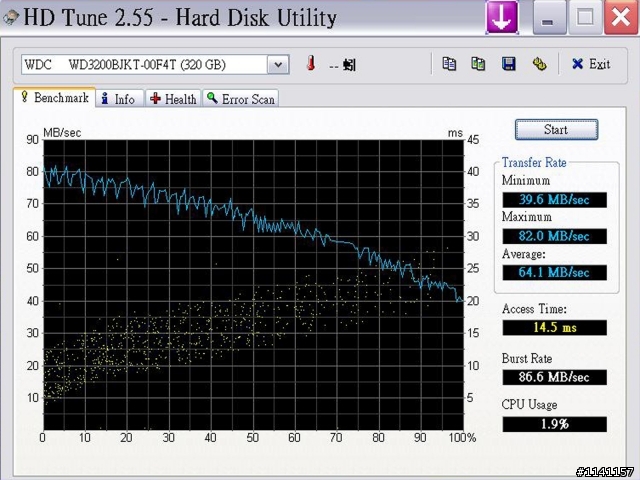The height and width of the screenshot is (480, 640).
Task: Click the HD Tune title bar app icon
Action: [11, 18]
